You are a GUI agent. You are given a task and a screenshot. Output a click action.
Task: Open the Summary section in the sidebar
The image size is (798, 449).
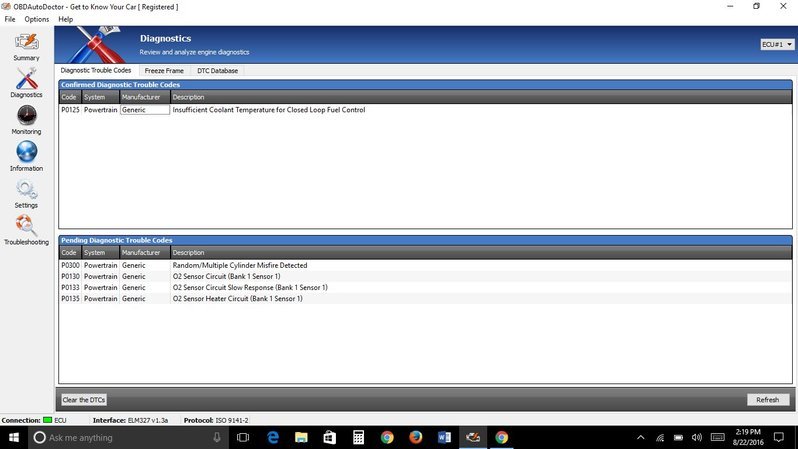[x=26, y=47]
